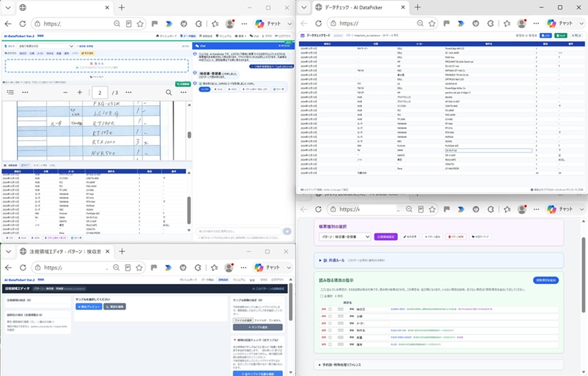Go back in top-left browser window
This screenshot has height=376, width=588.
[x=8, y=23]
